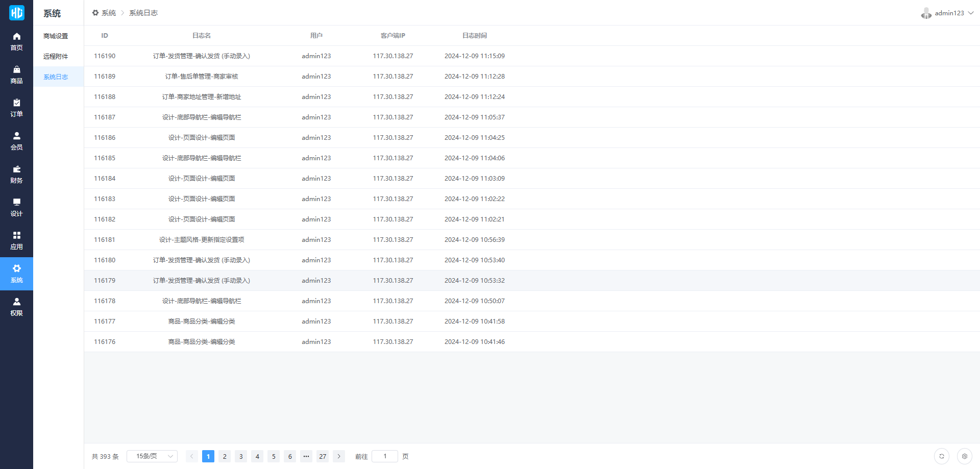Image resolution: width=980 pixels, height=469 pixels.
Task: Focus the 前往 page number input
Action: [385, 456]
